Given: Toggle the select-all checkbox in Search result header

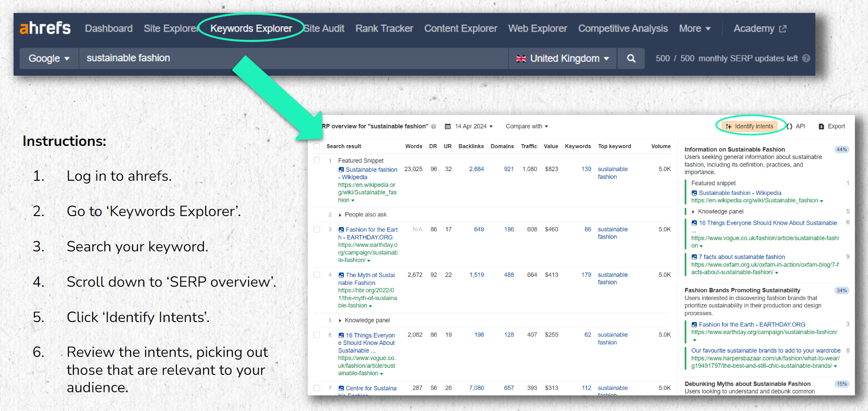Looking at the screenshot, I should point(317,146).
